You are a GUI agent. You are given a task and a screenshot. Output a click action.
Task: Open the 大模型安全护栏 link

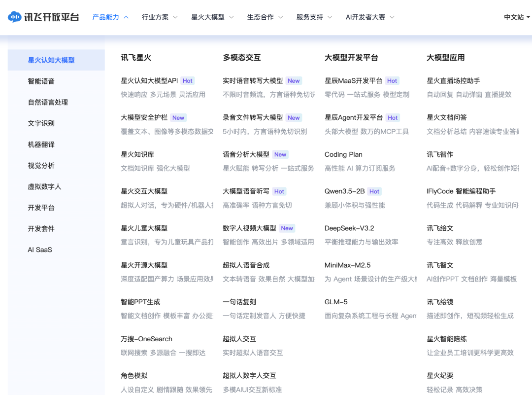coord(144,117)
